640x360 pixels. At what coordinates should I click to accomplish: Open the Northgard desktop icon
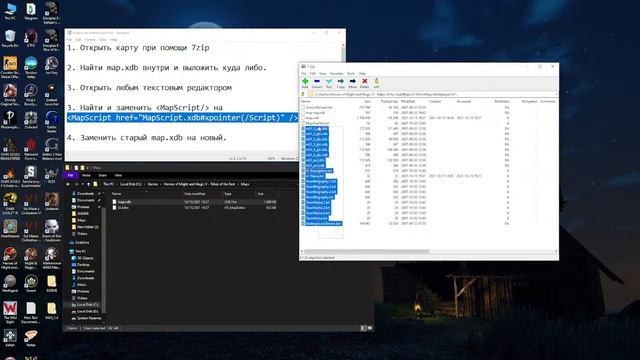(x=10, y=283)
